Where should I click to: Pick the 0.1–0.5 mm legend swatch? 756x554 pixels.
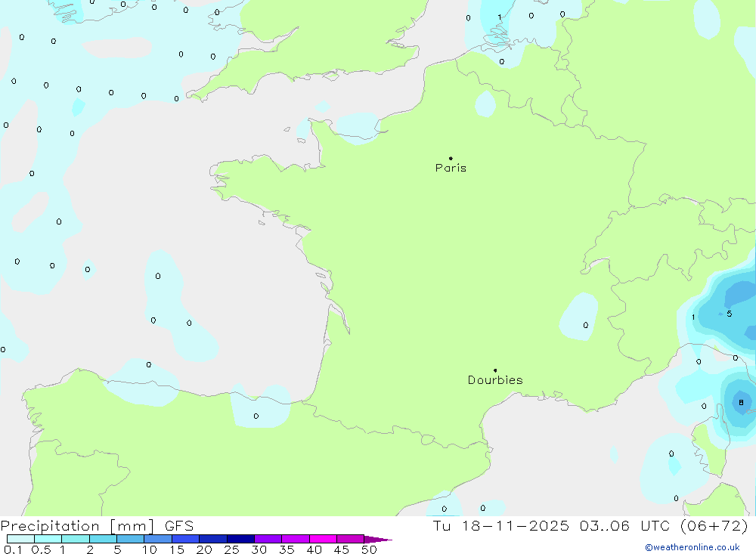20,539
